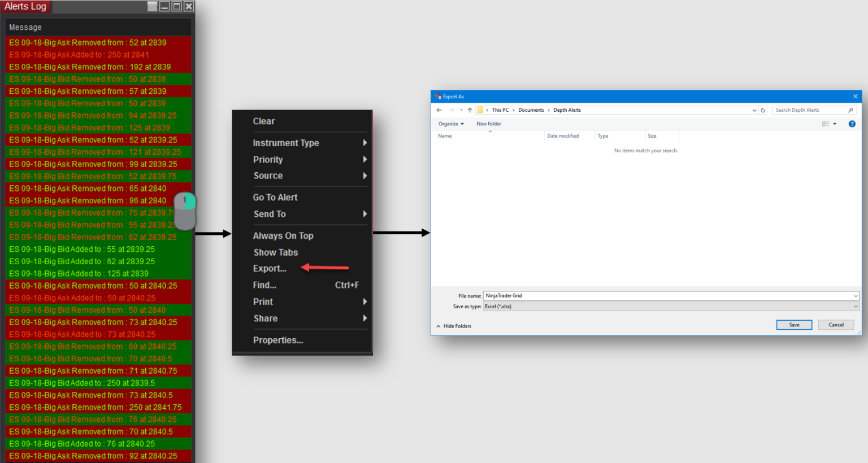
Task: Sort files by the Name column header
Action: (x=444, y=136)
